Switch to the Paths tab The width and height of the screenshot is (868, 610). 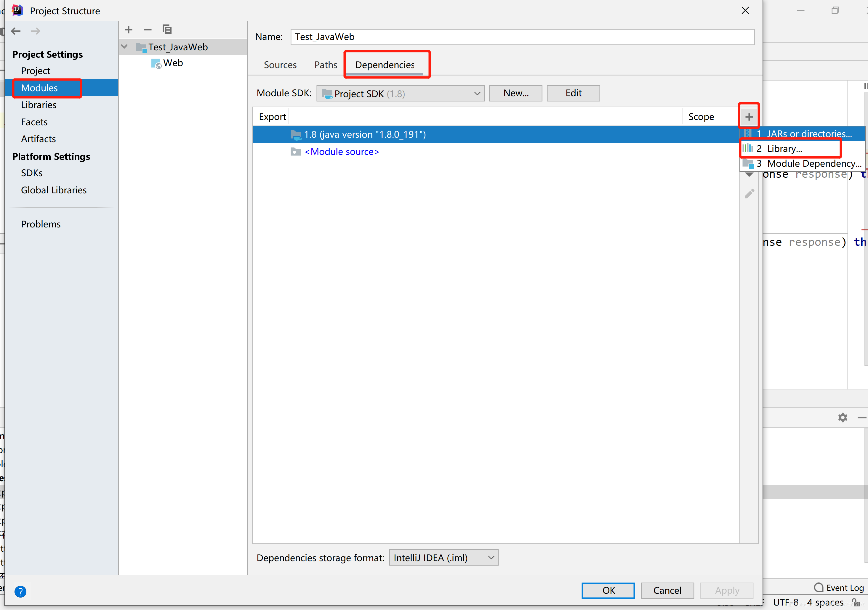(x=326, y=65)
